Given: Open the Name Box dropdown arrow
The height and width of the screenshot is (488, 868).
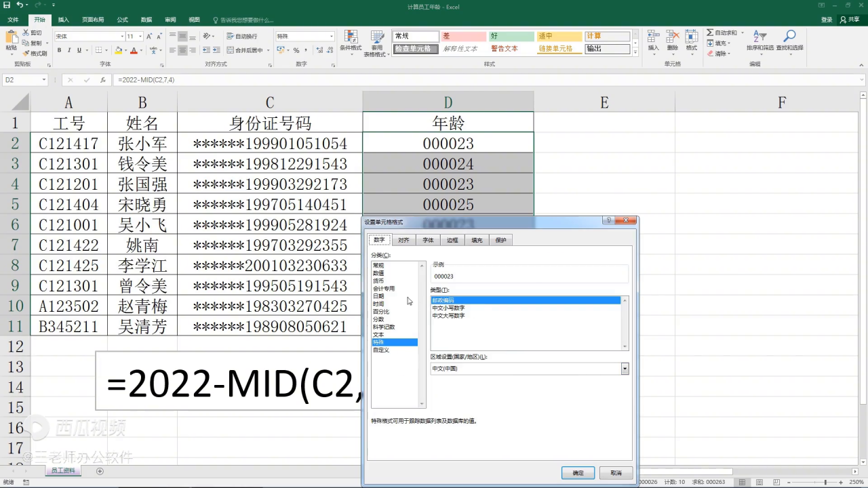Looking at the screenshot, I should [x=44, y=80].
